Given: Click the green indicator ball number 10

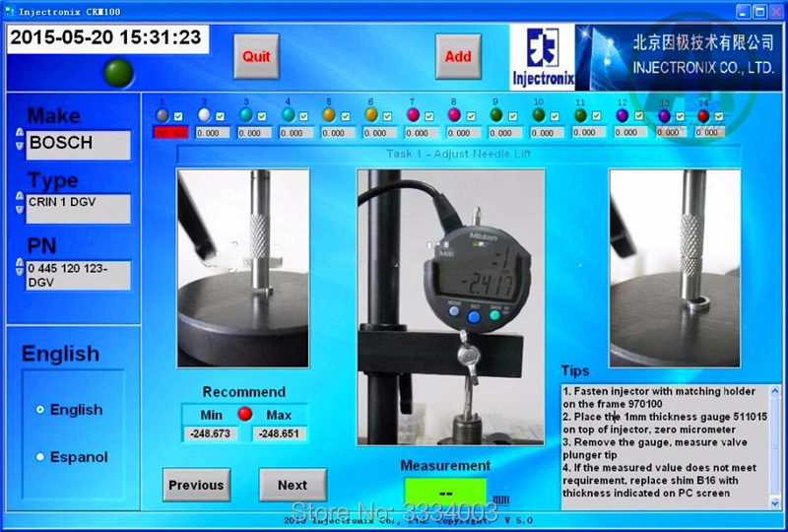Looking at the screenshot, I should click(538, 115).
